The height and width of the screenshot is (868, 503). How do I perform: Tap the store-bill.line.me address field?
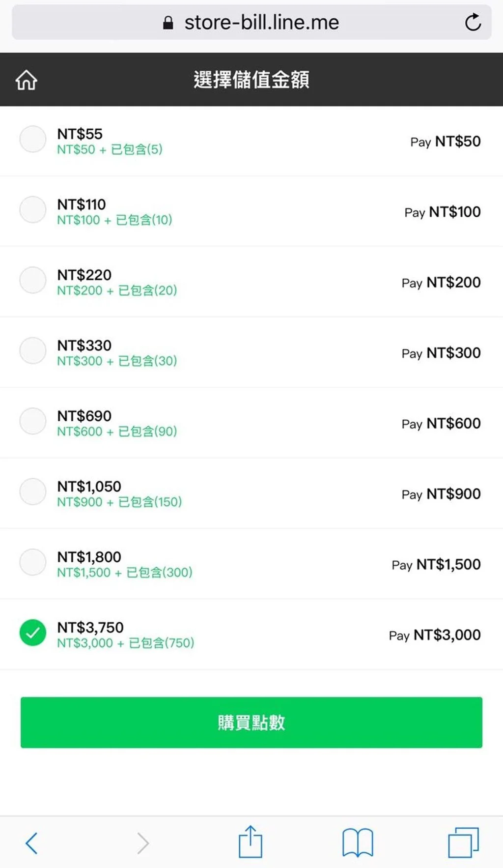(251, 22)
